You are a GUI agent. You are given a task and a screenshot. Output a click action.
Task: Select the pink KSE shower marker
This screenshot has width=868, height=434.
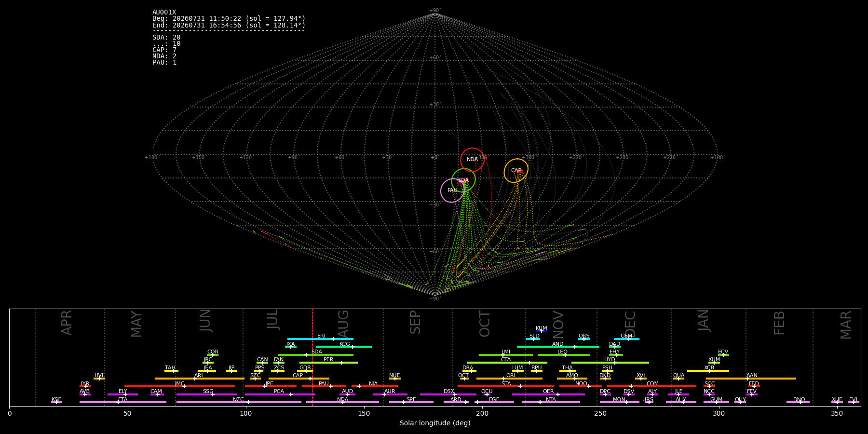(x=56, y=402)
